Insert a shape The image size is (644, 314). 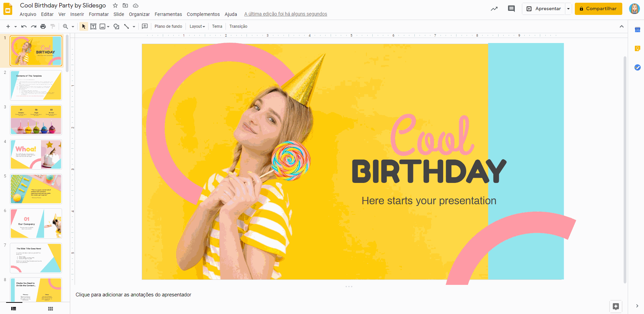(x=116, y=26)
